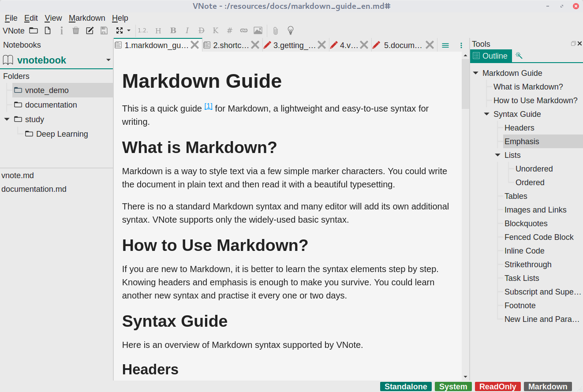Image resolution: width=583 pixels, height=392 pixels.
Task: Collapse the study folder
Action: tap(6, 119)
